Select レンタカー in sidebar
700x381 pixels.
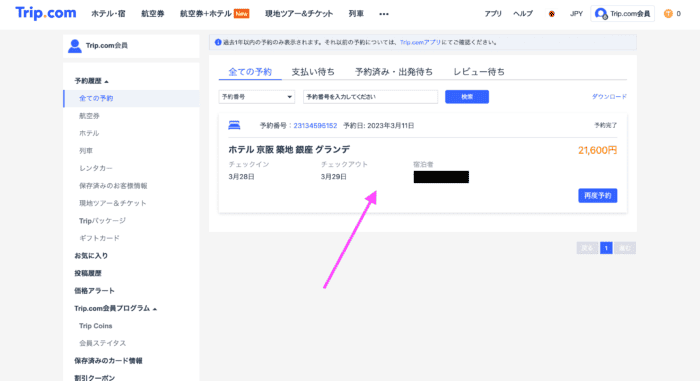(x=96, y=168)
